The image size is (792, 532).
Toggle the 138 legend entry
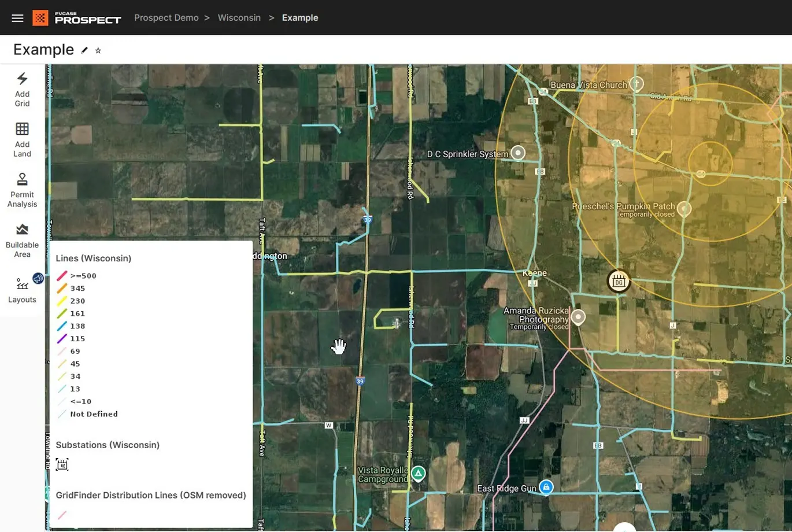coord(62,326)
